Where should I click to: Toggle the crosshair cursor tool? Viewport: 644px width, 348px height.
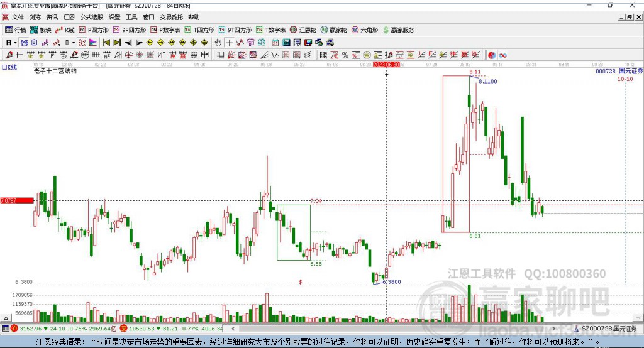(230, 43)
